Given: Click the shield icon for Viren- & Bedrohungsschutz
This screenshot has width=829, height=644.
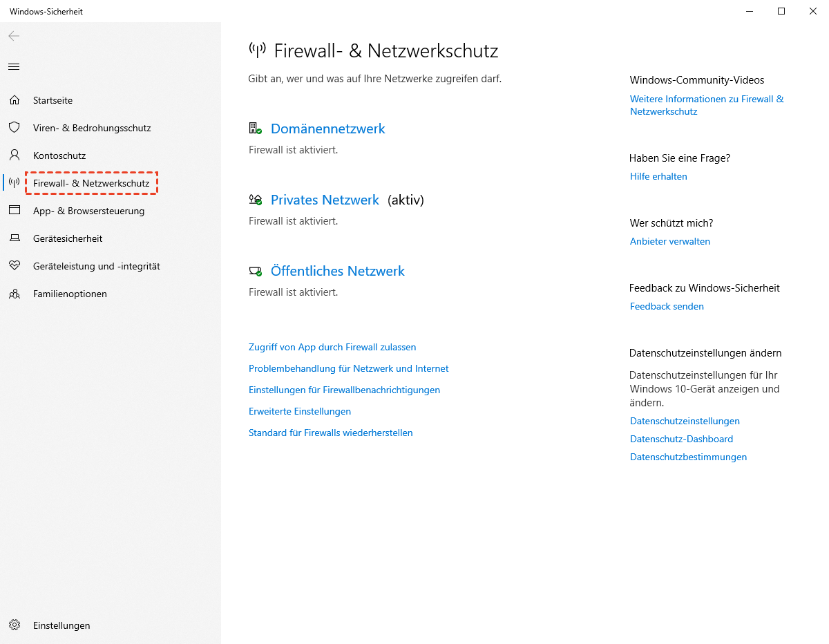Looking at the screenshot, I should tap(14, 128).
